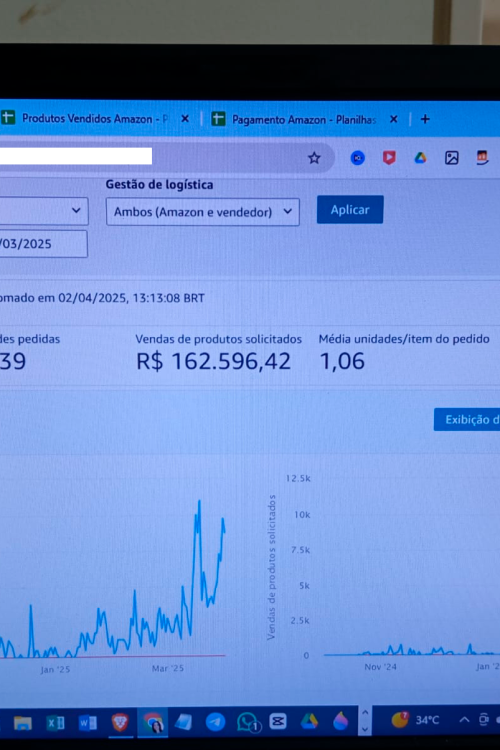Click the 12.5k y-axis label
This screenshot has width=500, height=750.
[x=298, y=478]
